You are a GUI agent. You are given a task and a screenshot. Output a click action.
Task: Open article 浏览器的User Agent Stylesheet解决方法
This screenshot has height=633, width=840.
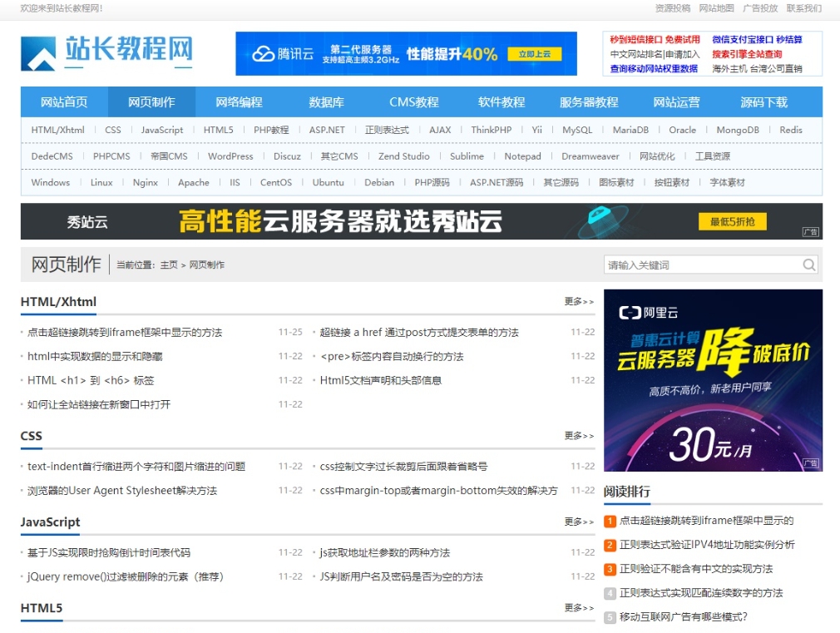122,491
